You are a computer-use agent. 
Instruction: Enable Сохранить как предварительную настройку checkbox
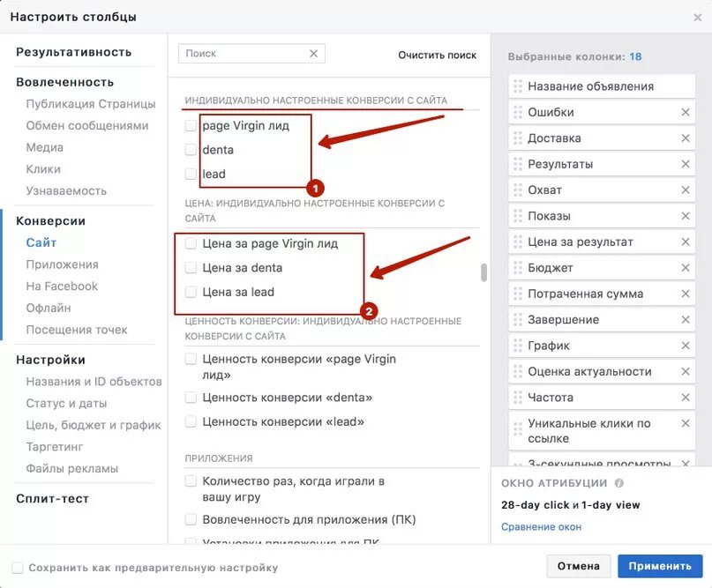tap(18, 568)
